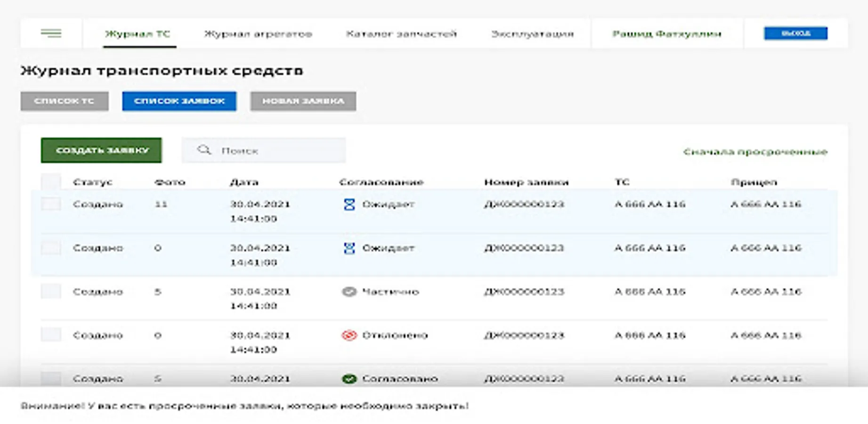Click Частично approval status text

pyautogui.click(x=390, y=292)
